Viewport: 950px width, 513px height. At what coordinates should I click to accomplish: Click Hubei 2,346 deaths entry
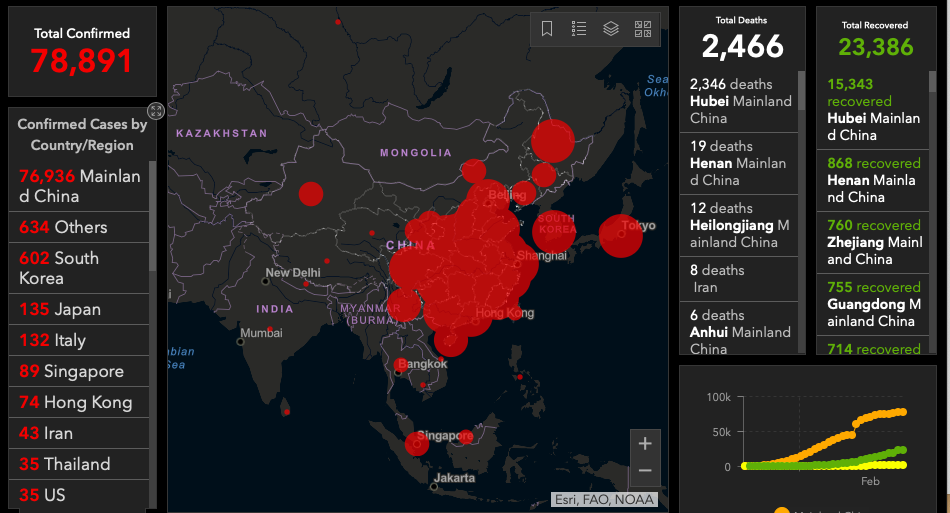[x=741, y=101]
